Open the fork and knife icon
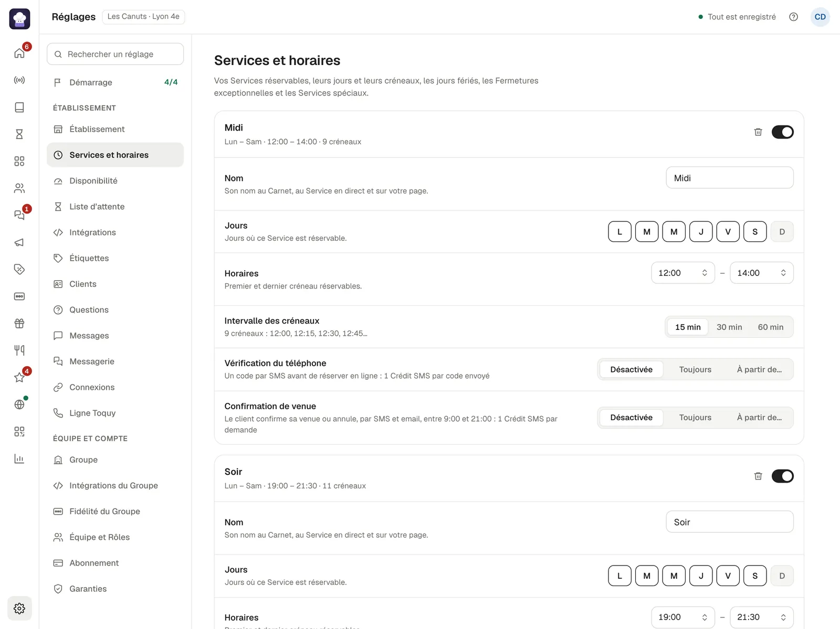 click(19, 350)
